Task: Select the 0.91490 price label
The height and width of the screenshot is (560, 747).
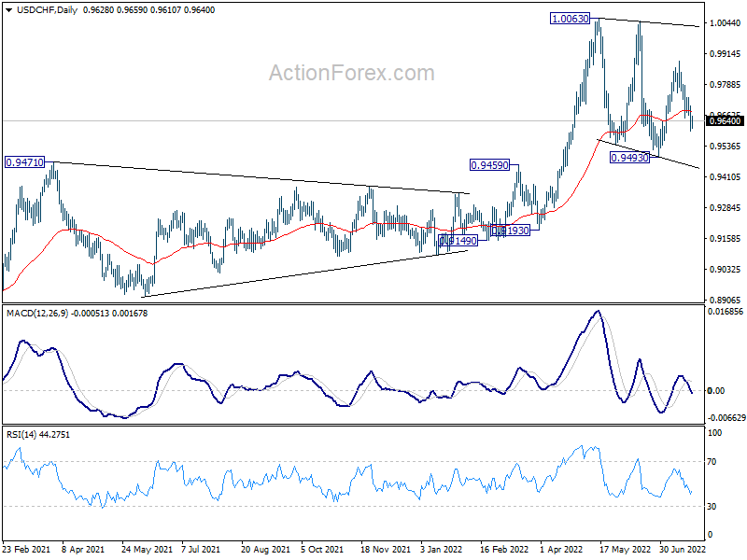Action: tap(458, 241)
